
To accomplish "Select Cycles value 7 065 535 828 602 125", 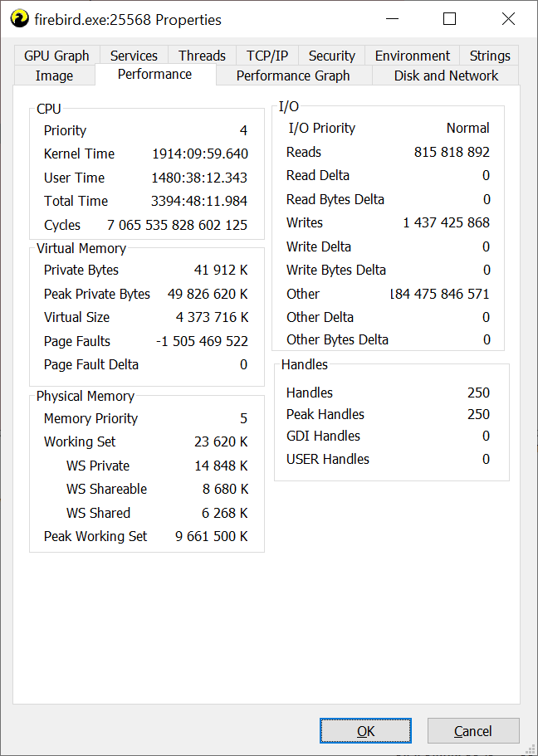I will (177, 225).
